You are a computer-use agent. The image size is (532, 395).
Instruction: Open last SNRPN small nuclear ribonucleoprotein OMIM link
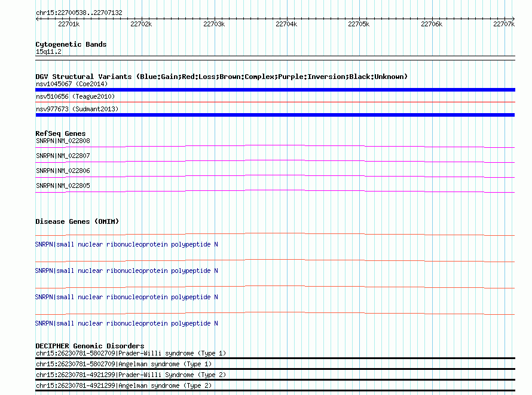pos(127,323)
